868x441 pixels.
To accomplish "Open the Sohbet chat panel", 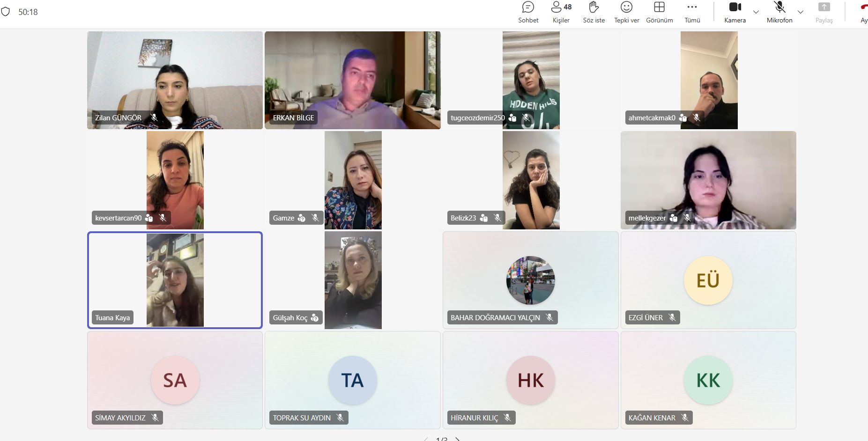I will point(528,12).
